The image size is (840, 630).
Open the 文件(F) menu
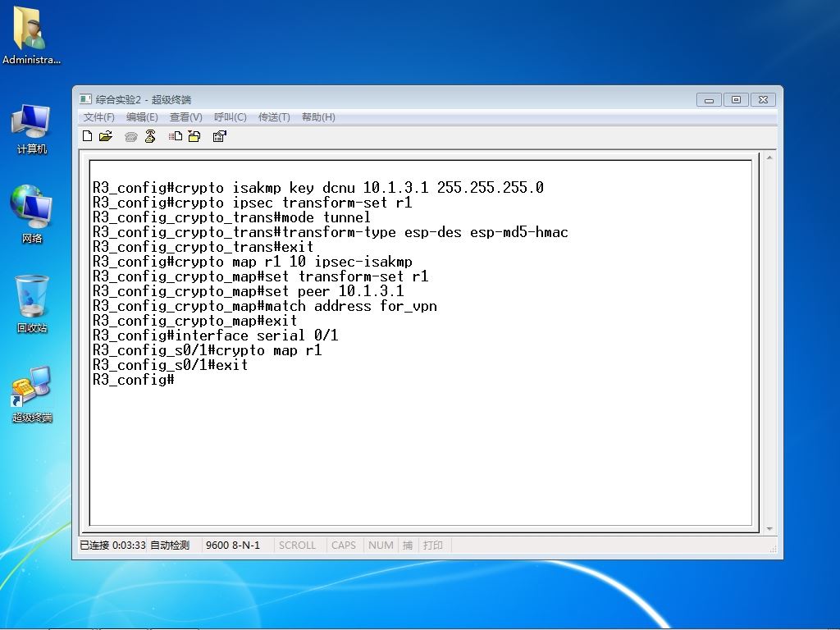99,116
